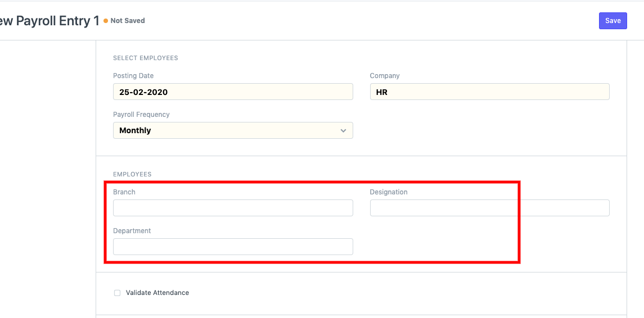Click the Branch field label
Image resolution: width=644 pixels, height=318 pixels.
(x=124, y=192)
